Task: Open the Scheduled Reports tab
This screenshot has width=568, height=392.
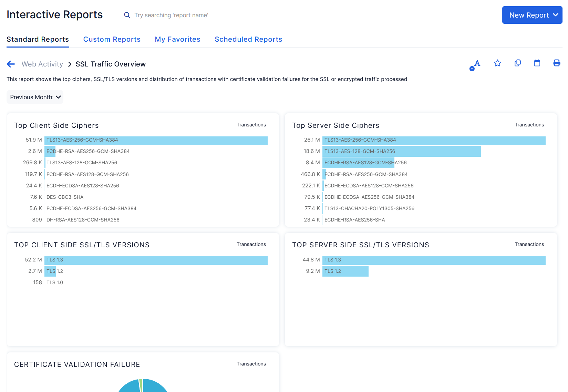Action: click(x=249, y=39)
